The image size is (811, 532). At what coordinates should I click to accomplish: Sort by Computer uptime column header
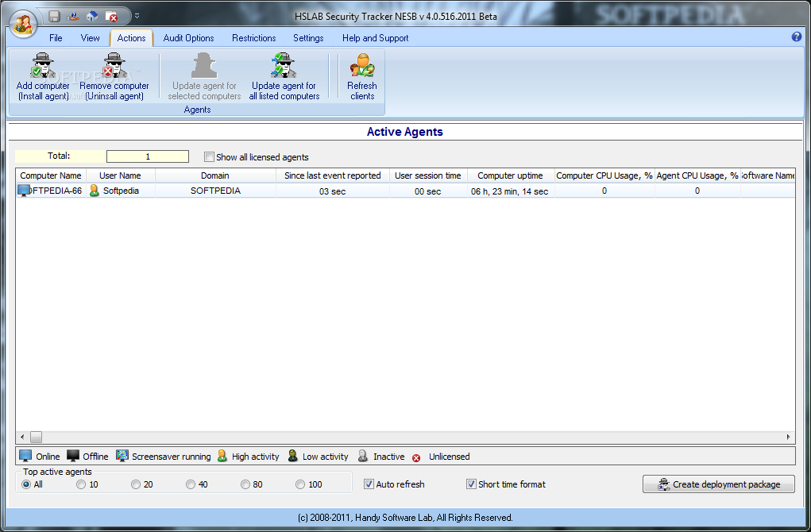[510, 175]
